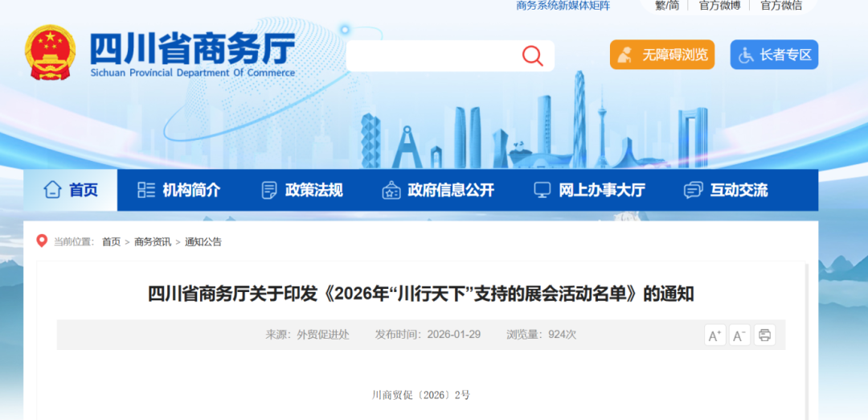Click the monitor icon beside 网上办事大厅
The width and height of the screenshot is (868, 420).
(x=542, y=190)
